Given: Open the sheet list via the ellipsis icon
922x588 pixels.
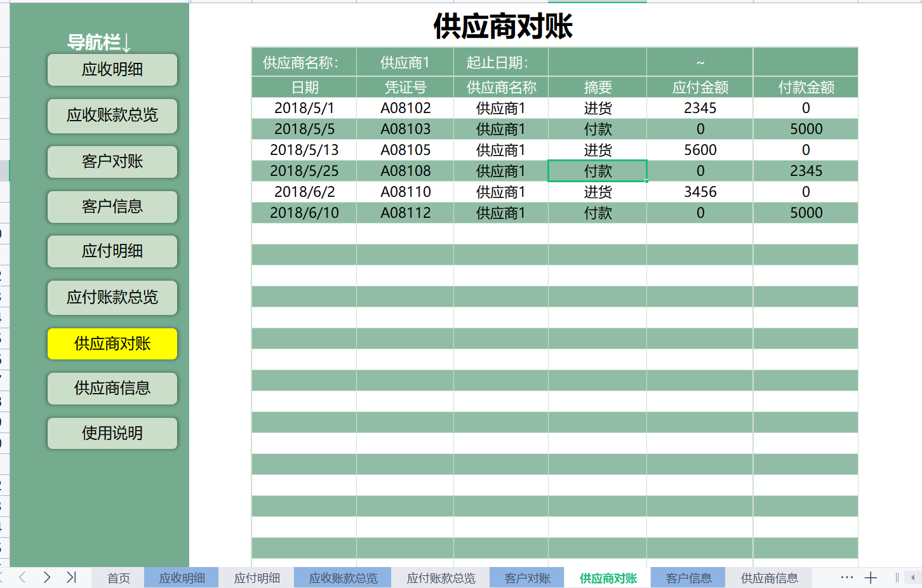Looking at the screenshot, I should 846,577.
